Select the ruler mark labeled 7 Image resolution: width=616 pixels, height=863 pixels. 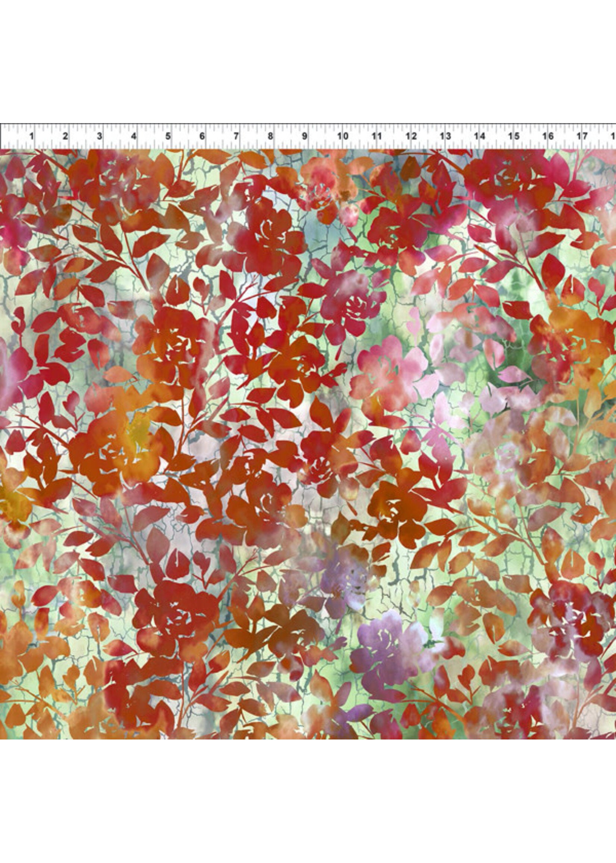pos(236,136)
